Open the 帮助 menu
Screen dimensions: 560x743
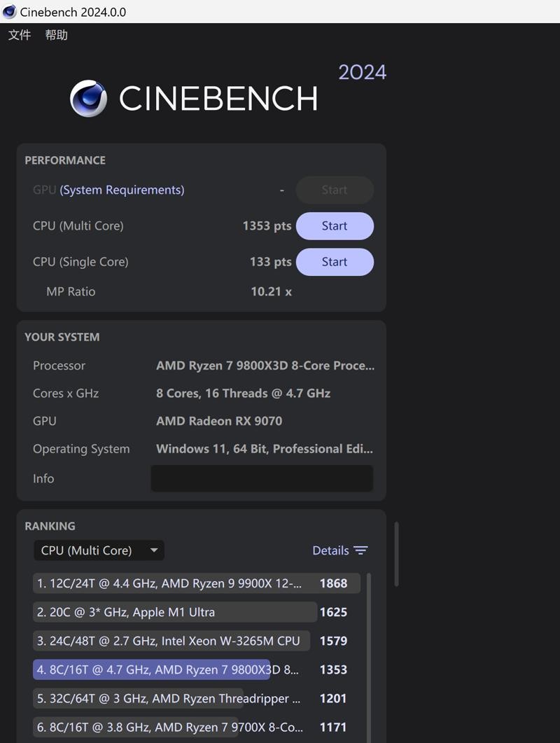(56, 35)
